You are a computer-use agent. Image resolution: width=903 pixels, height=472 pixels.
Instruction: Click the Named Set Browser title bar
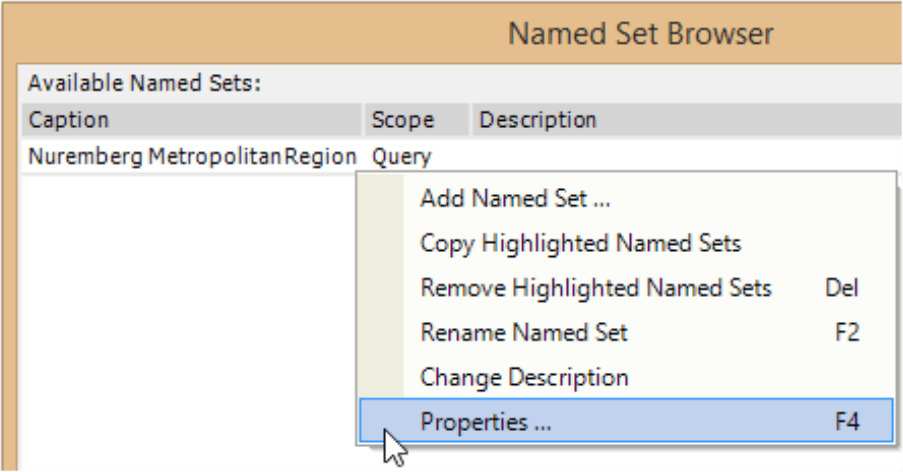coord(640,34)
